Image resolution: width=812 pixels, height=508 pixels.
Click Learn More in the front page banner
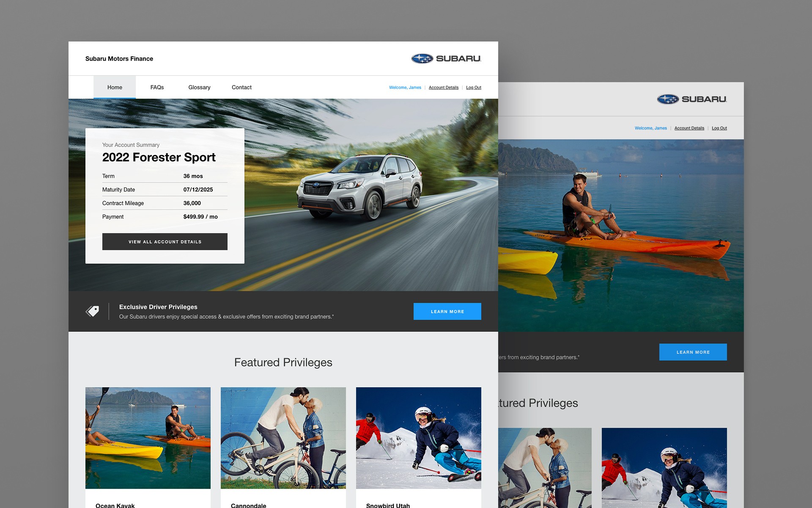pyautogui.click(x=447, y=311)
